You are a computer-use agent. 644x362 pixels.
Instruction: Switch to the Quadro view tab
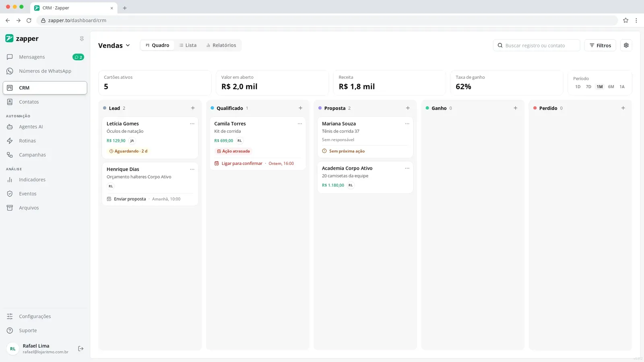157,45
